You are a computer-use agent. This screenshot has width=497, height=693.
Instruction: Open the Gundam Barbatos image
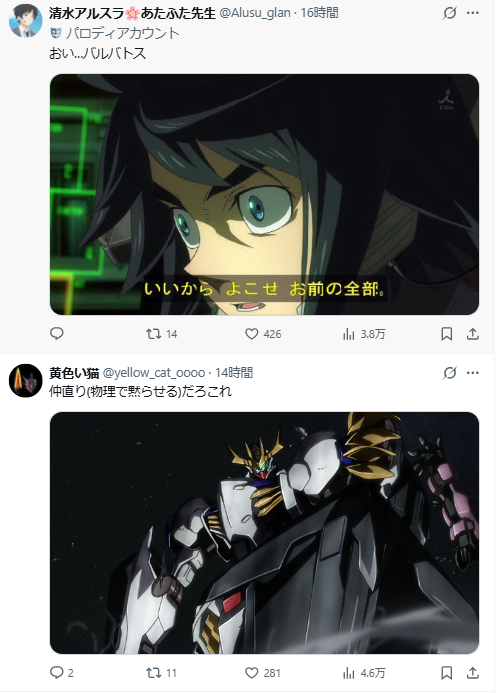[264, 533]
